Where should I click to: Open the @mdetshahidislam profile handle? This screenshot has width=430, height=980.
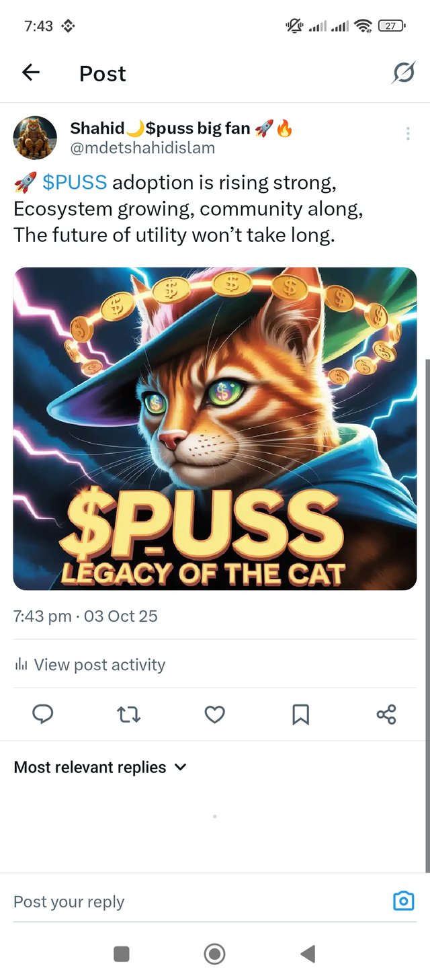pyautogui.click(x=142, y=148)
